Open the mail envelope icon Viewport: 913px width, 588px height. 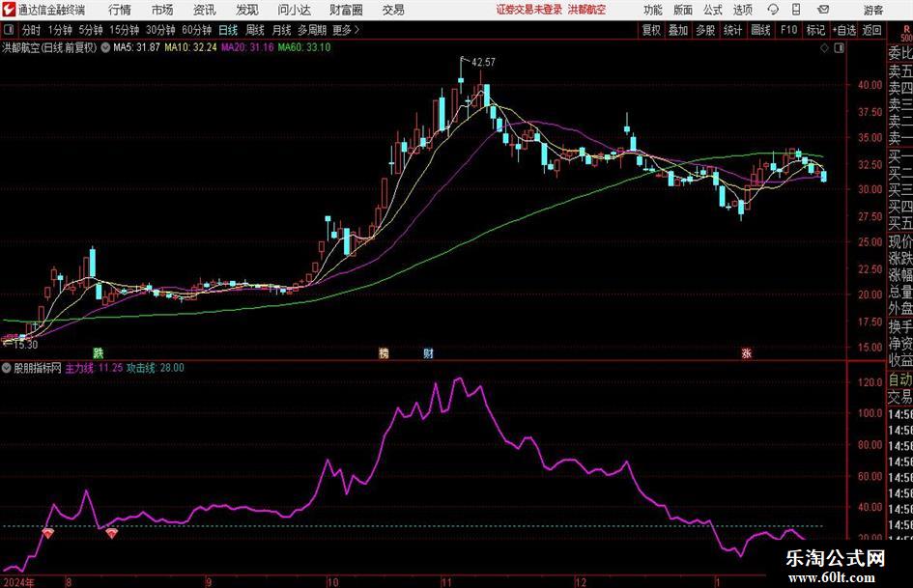(823, 10)
